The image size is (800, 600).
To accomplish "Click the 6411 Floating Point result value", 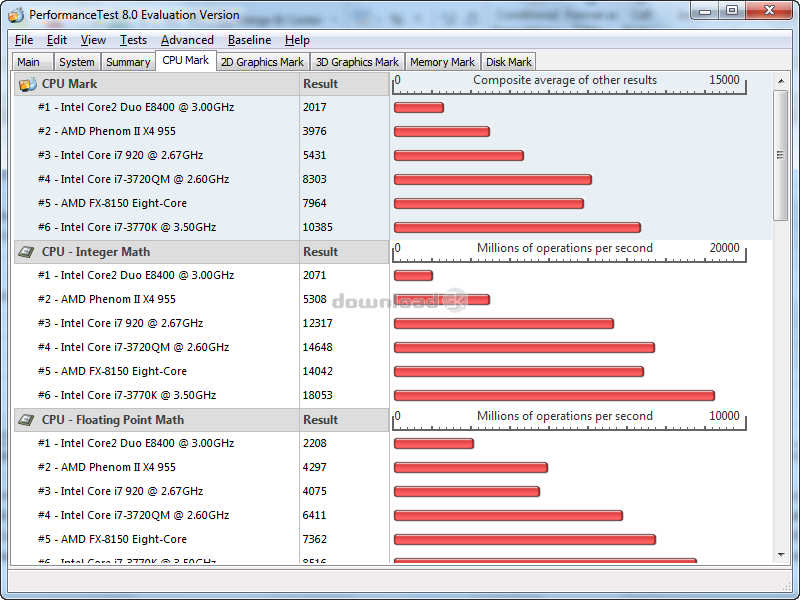I will coord(314,515).
